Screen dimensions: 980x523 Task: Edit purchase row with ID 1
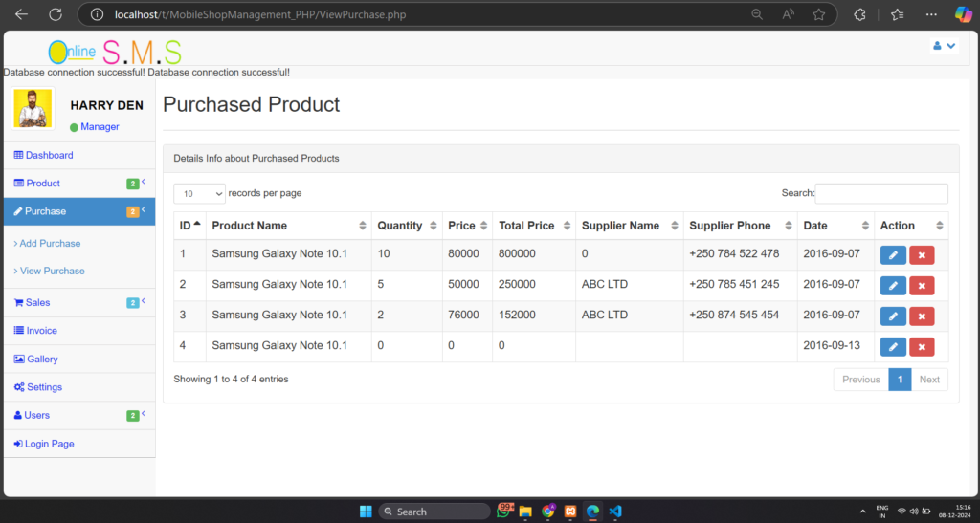(893, 254)
